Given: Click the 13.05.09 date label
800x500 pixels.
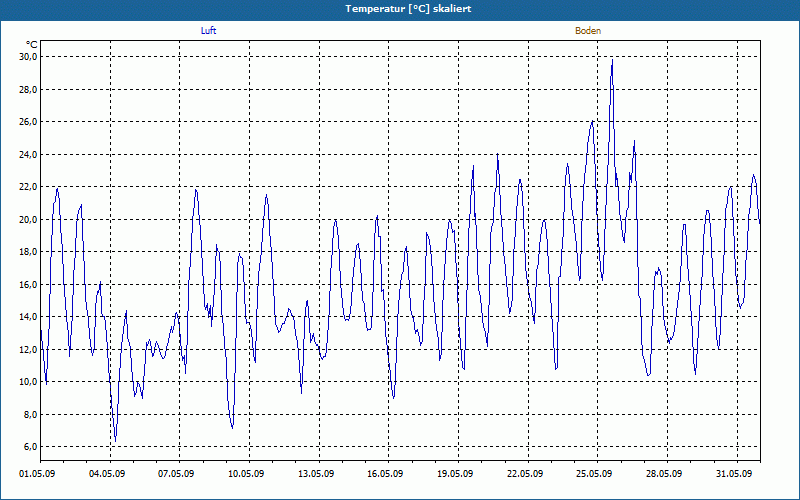Looking at the screenshot, I should (316, 474).
